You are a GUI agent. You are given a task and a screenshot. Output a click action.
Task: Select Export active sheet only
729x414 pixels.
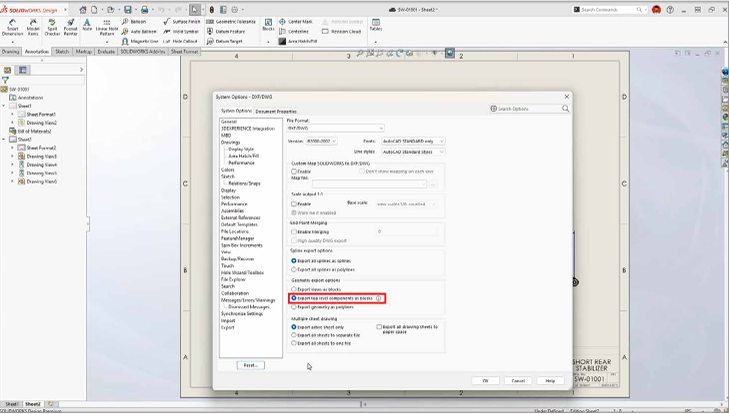(294, 327)
